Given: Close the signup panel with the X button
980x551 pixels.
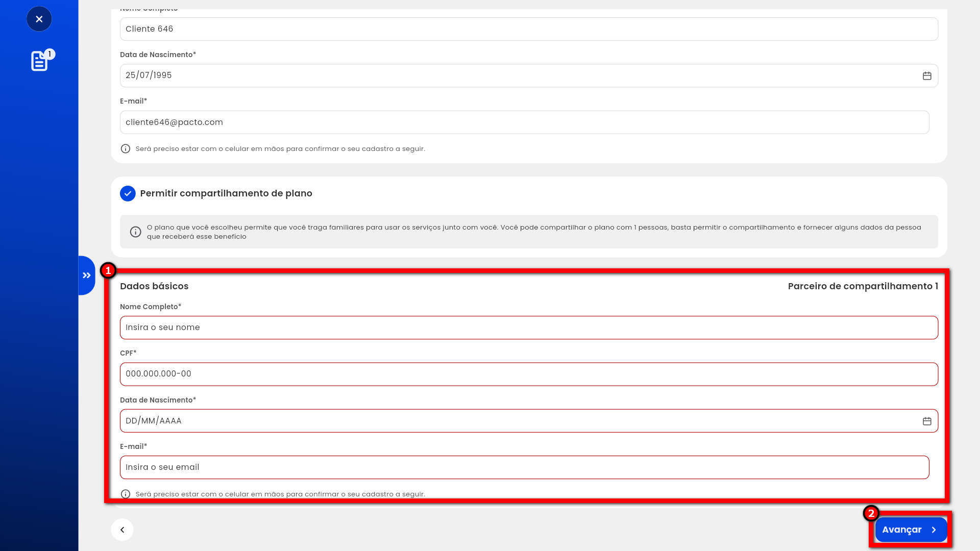Looking at the screenshot, I should pyautogui.click(x=39, y=19).
